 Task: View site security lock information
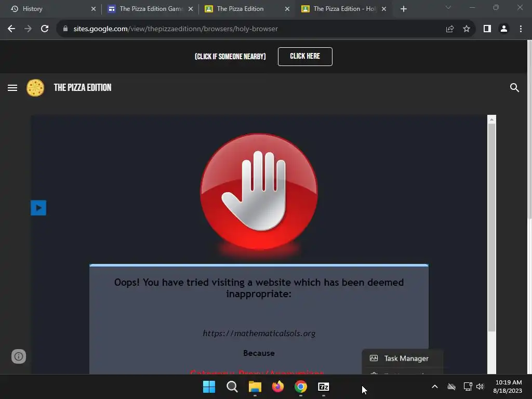point(65,29)
